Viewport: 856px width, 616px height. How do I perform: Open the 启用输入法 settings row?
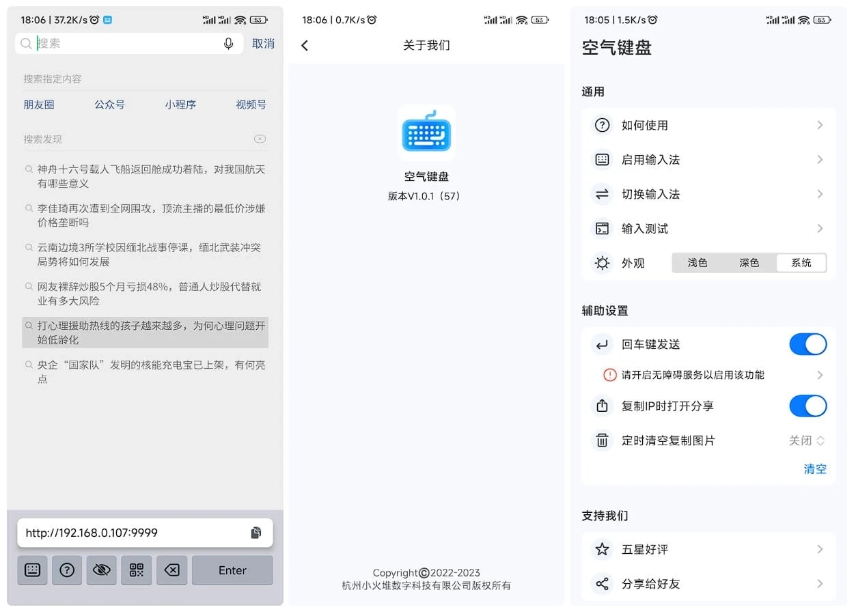(708, 160)
